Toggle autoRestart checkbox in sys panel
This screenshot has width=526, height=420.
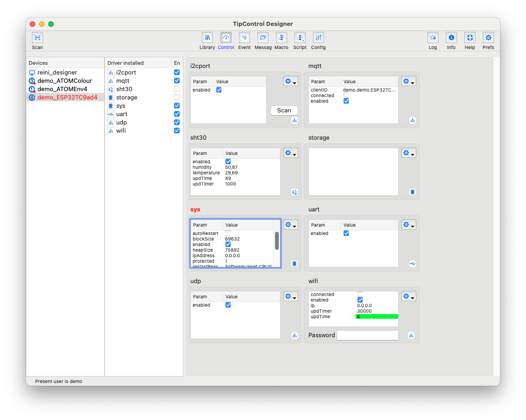coord(228,233)
